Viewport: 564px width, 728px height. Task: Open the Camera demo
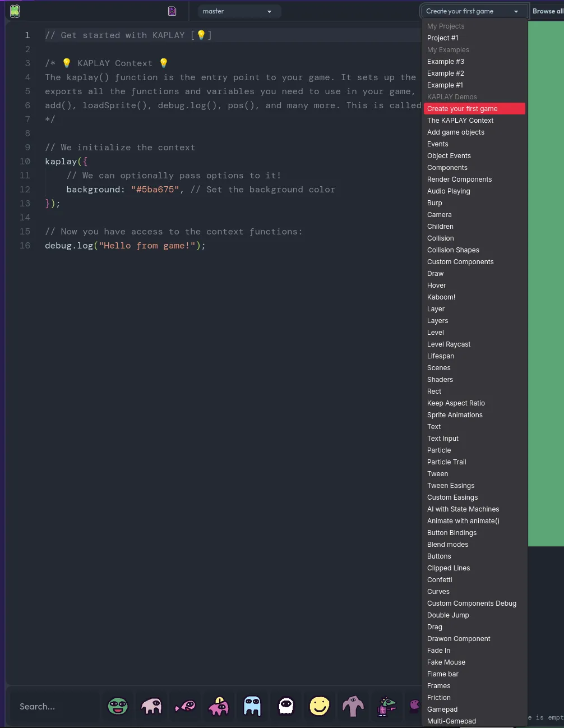click(474, 215)
